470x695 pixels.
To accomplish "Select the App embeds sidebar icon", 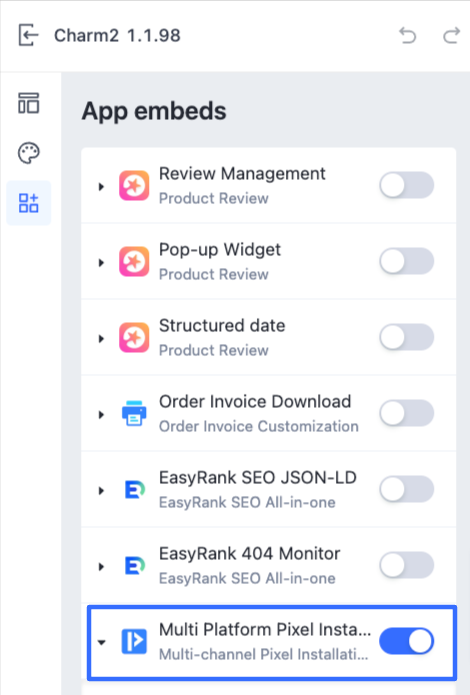I will [x=29, y=203].
